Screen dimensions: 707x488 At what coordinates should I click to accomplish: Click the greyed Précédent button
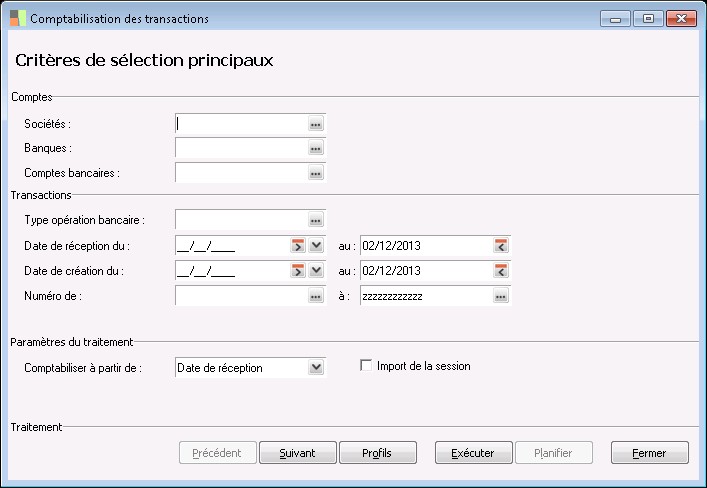click(218, 453)
